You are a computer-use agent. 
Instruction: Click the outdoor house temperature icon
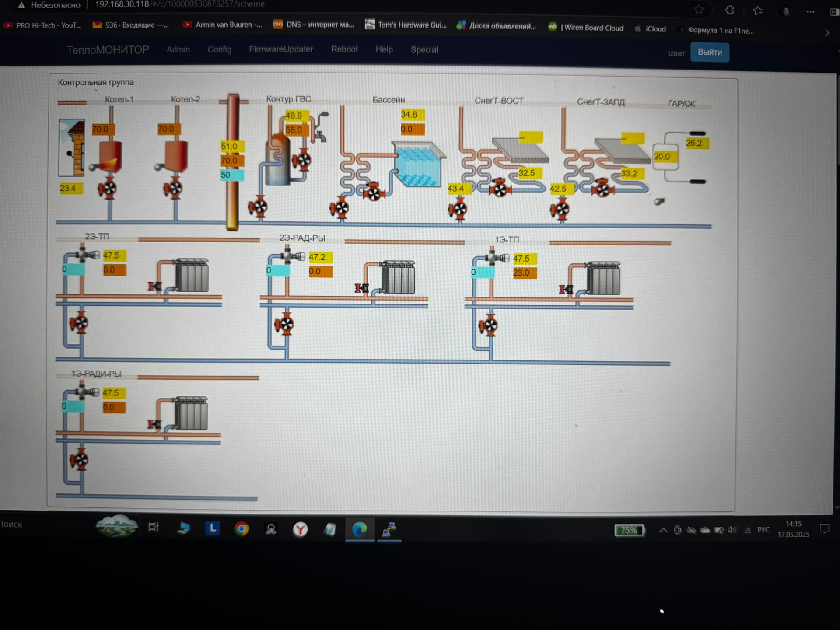coord(72,147)
